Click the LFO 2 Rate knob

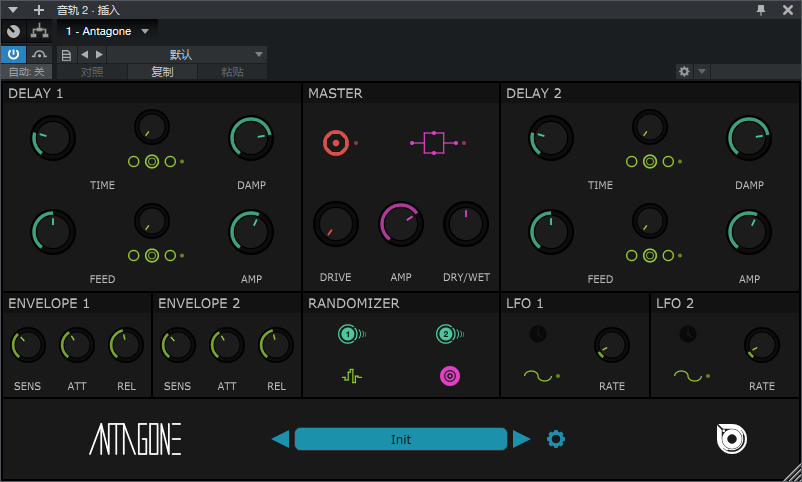pyautogui.click(x=762, y=345)
